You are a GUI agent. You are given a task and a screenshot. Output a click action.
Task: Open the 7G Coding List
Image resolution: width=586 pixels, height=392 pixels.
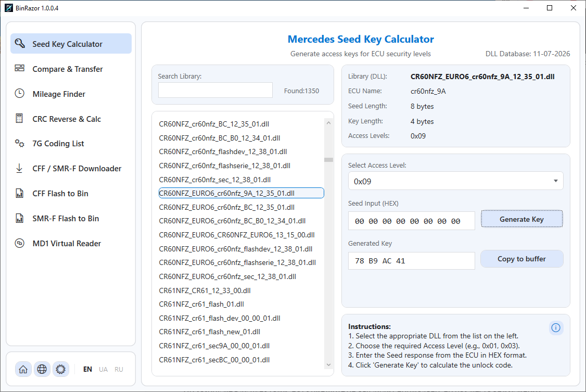pyautogui.click(x=71, y=144)
